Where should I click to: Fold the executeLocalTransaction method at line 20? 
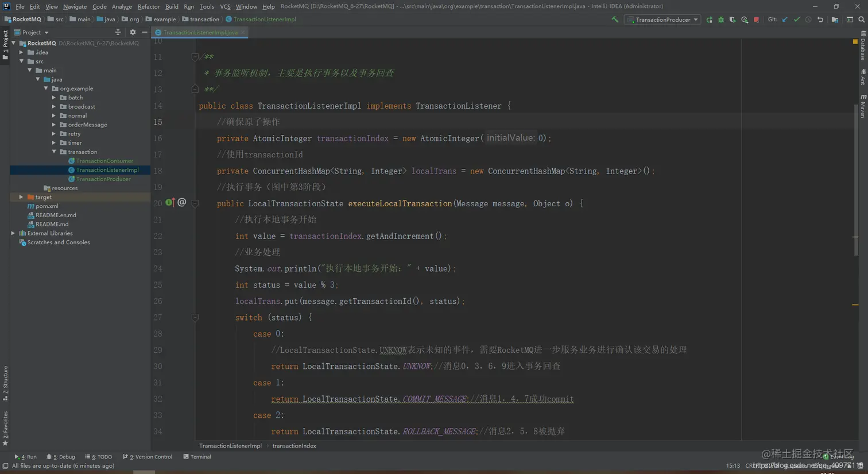[x=195, y=203]
